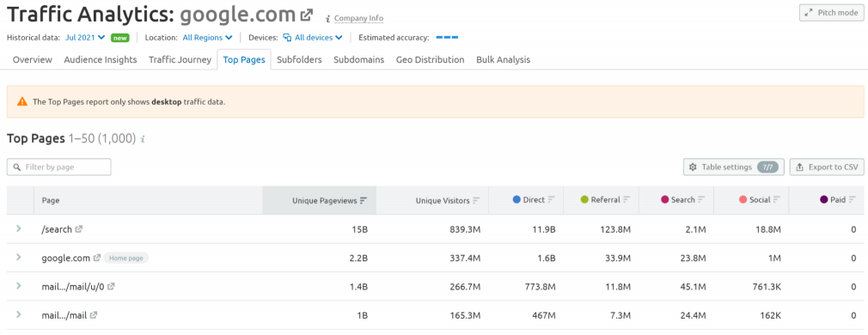The width and height of the screenshot is (868, 335).
Task: Click the 11.9B direct traffic cell
Action: tap(545, 228)
